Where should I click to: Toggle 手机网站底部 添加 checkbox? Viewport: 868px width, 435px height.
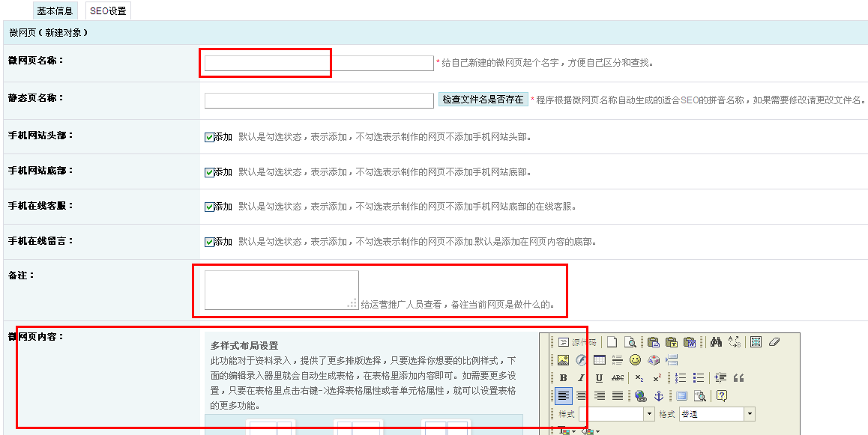pyautogui.click(x=209, y=172)
